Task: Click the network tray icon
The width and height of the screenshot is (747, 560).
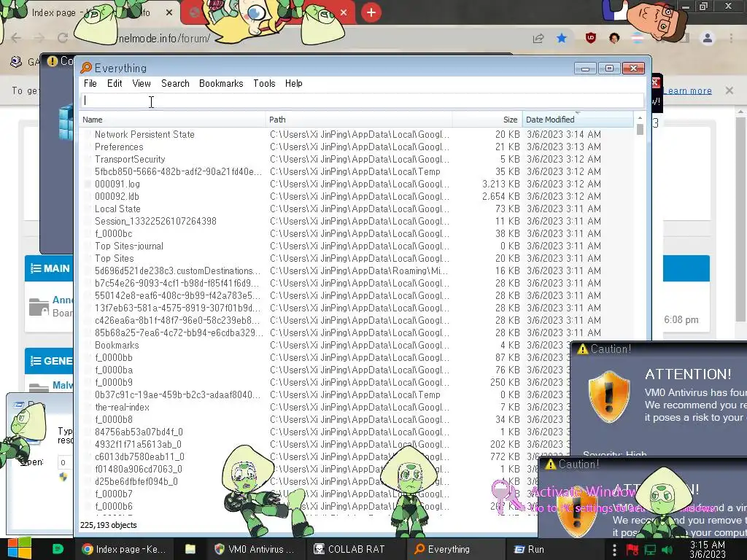Action: click(650, 550)
